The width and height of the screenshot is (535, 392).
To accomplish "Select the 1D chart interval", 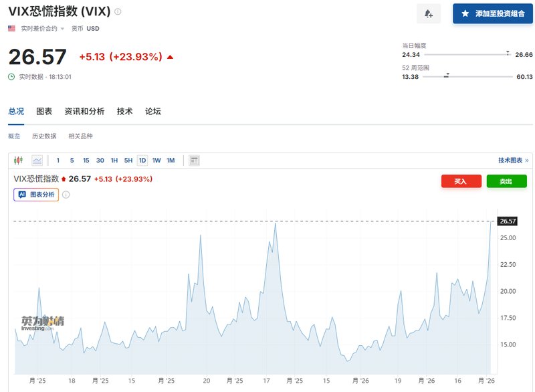I will 142,161.
